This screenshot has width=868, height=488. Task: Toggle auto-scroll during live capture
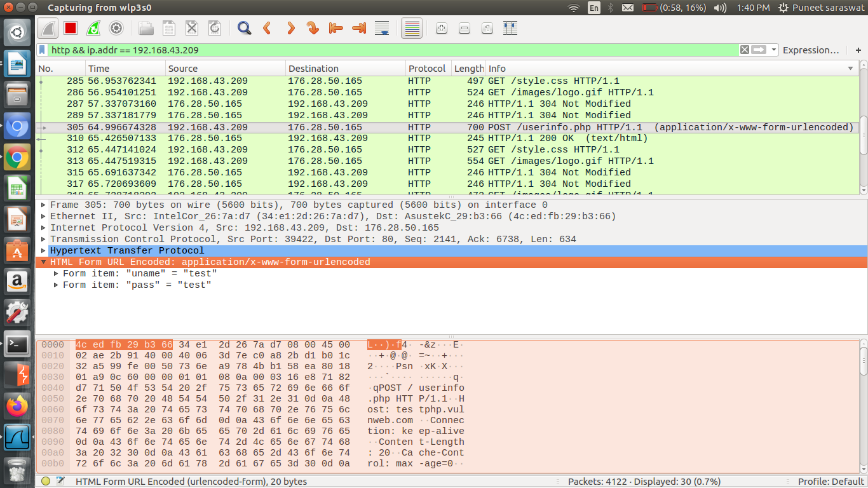click(382, 28)
